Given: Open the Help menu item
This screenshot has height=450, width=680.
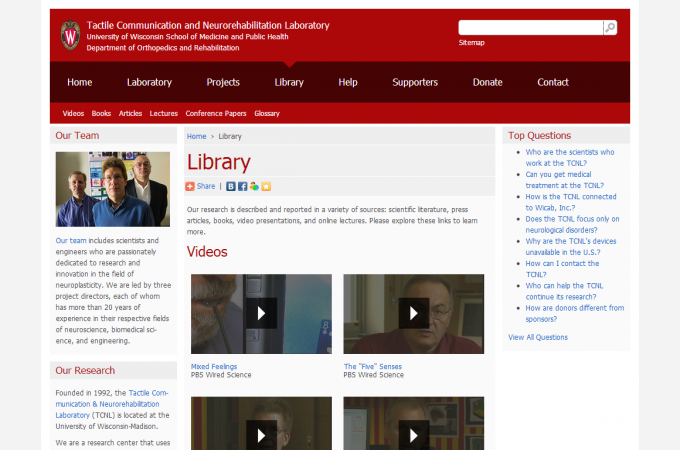Looking at the screenshot, I should [x=348, y=82].
